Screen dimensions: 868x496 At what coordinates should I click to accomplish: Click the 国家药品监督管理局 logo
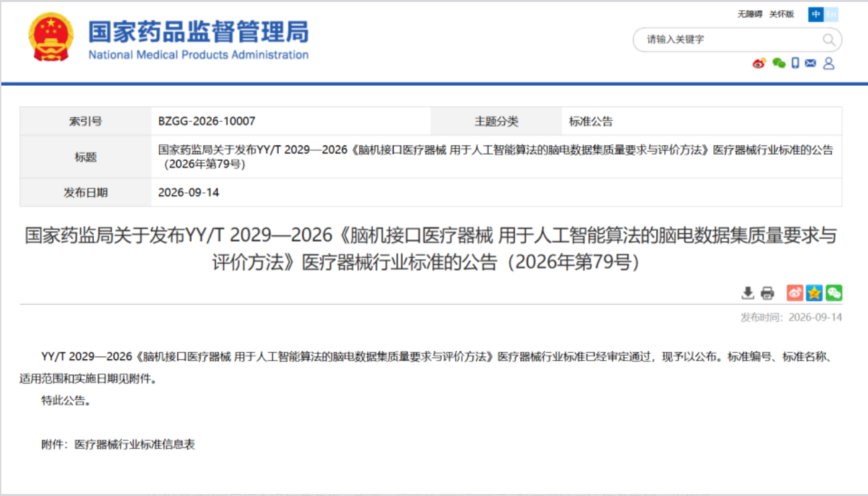[x=198, y=39]
